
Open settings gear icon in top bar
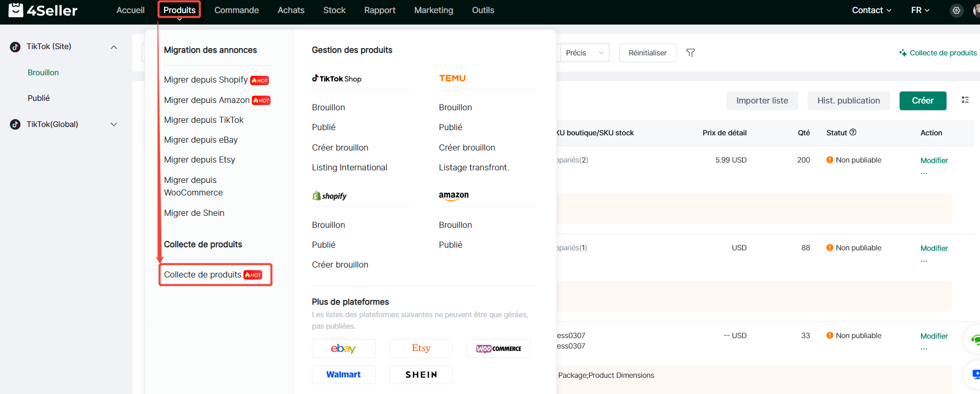pos(956,10)
